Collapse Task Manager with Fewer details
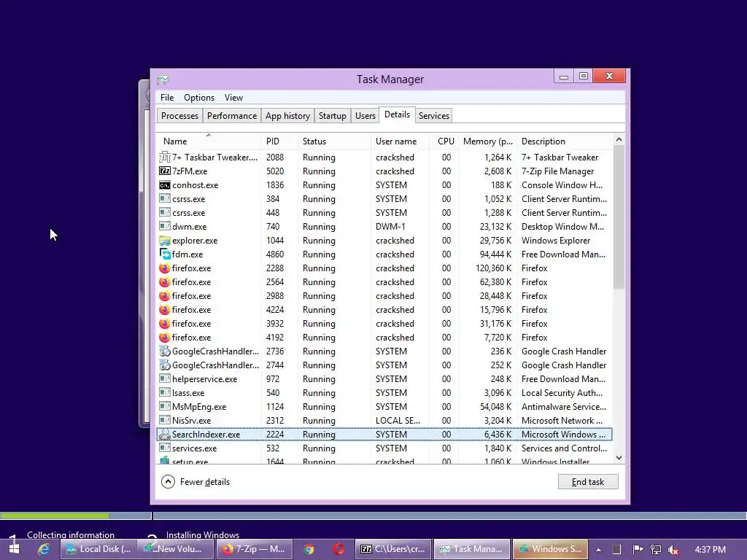Image resolution: width=747 pixels, height=560 pixels. pos(196,482)
